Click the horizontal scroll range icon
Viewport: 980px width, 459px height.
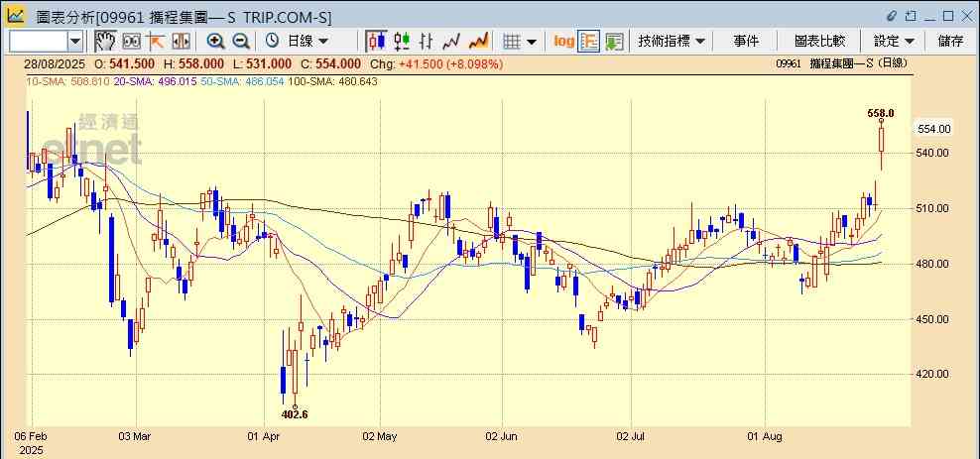point(181,42)
